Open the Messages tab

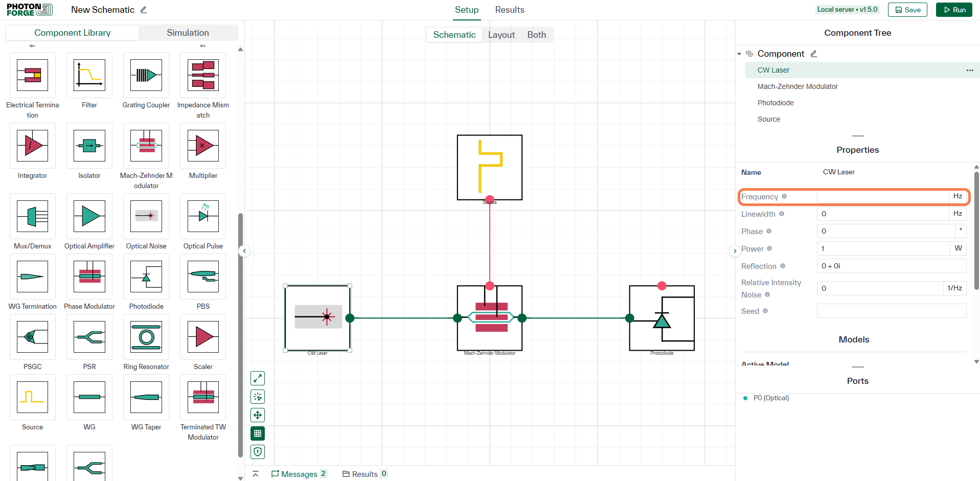pyautogui.click(x=299, y=474)
